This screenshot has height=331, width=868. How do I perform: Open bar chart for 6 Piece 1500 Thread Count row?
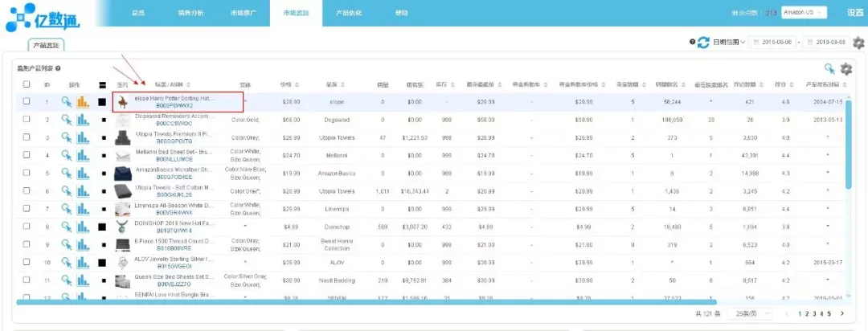(83, 244)
